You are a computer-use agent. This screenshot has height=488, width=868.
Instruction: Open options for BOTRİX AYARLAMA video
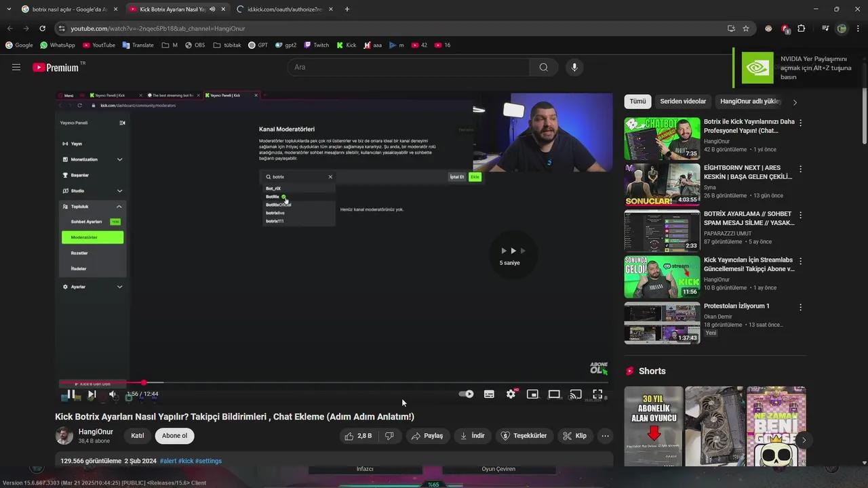click(801, 215)
